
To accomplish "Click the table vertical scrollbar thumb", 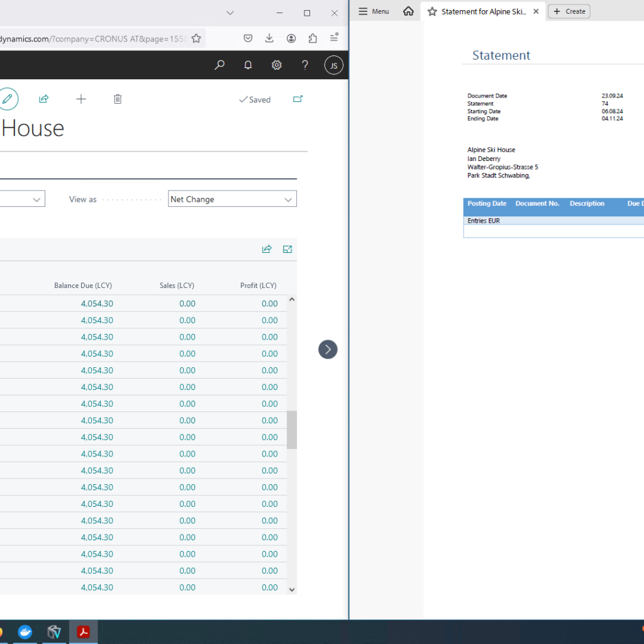I will [292, 430].
